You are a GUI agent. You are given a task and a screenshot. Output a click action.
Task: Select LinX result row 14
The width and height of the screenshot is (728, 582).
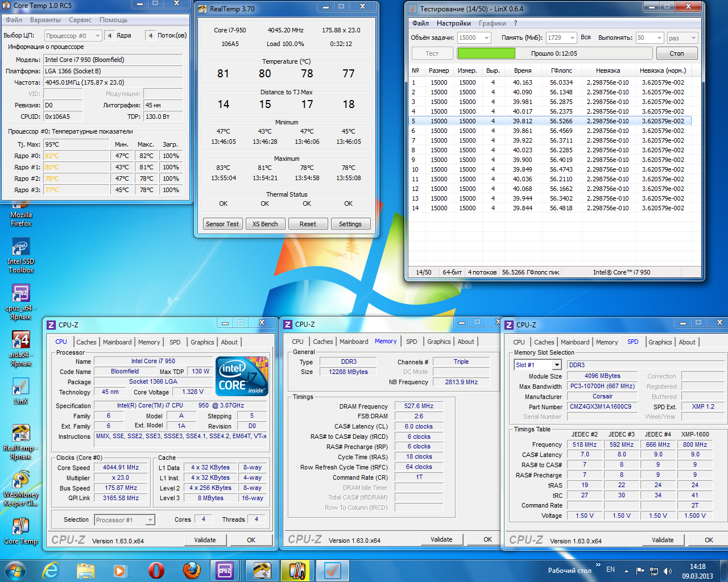click(x=551, y=208)
